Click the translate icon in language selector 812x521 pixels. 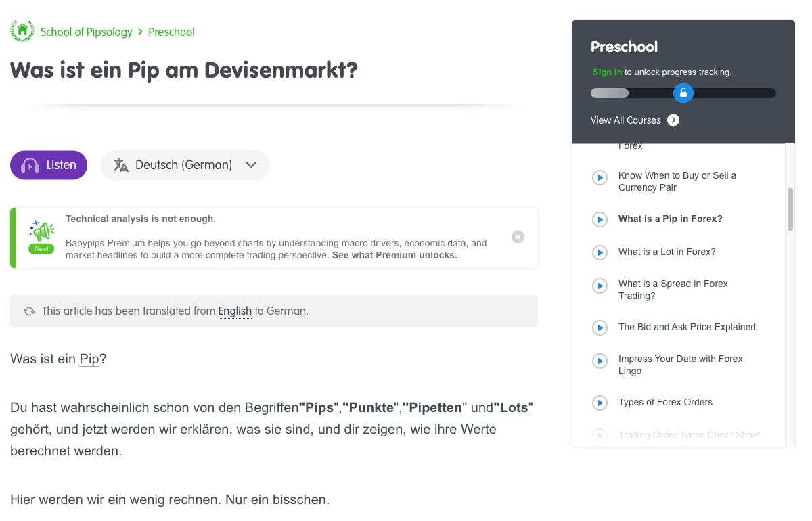[x=121, y=165]
